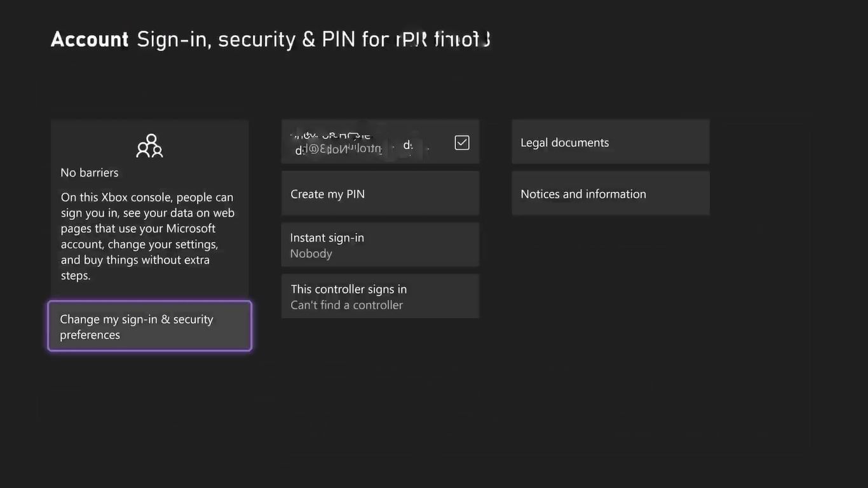868x488 pixels.
Task: Click the Can't find a controller subtitle
Action: 347,305
